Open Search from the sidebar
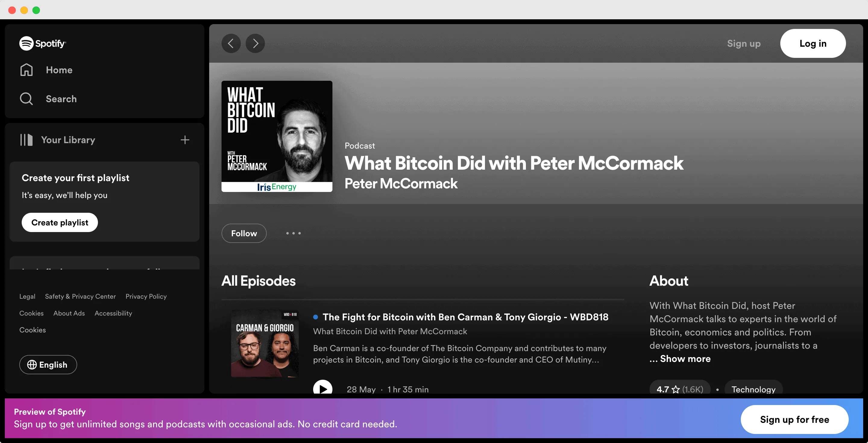Viewport: 868px width, 443px height. pos(27,99)
